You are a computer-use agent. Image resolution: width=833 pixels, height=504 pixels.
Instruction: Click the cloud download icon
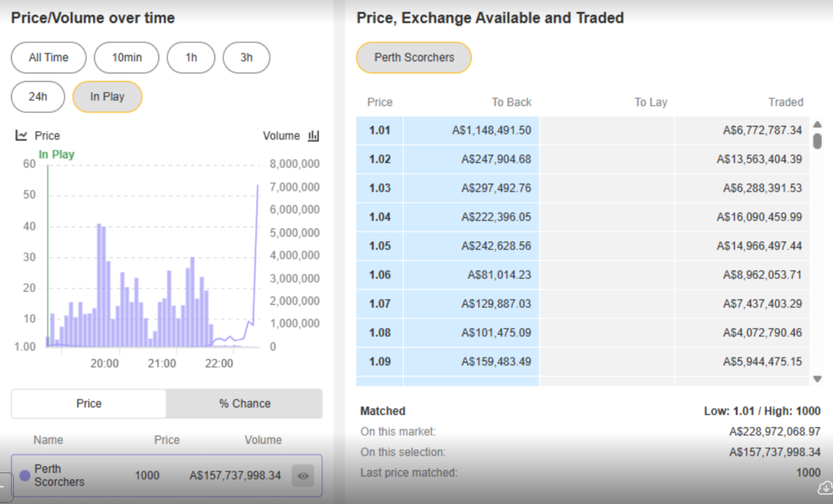825,487
